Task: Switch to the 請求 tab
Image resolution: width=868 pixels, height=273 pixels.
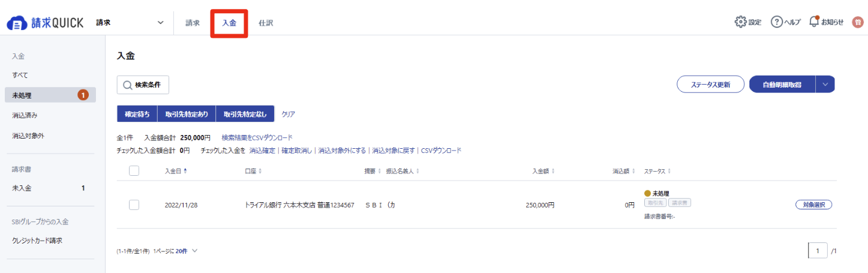Action: click(193, 23)
